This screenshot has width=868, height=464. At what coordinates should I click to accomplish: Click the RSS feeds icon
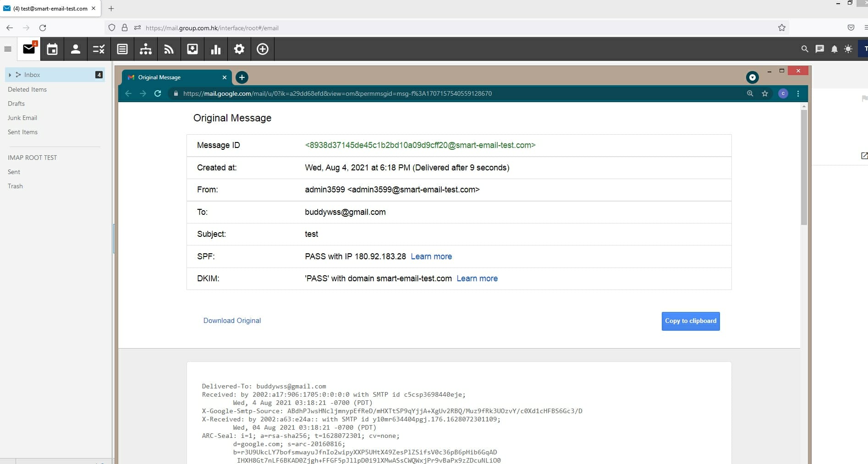pos(169,49)
